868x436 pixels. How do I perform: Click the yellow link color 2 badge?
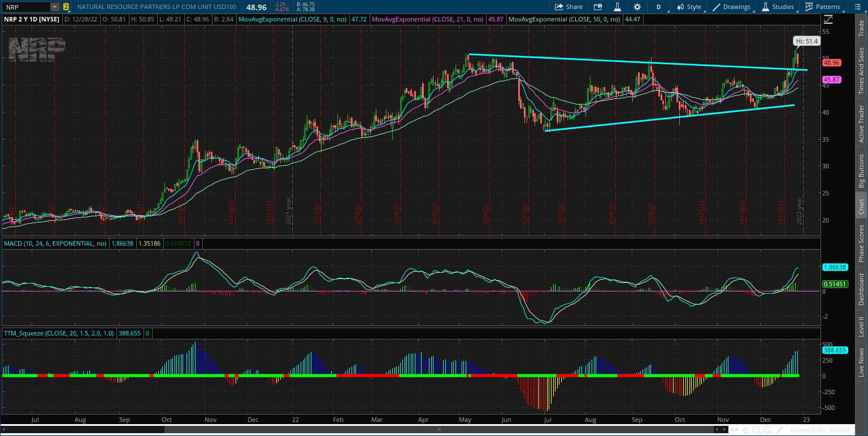[x=67, y=7]
